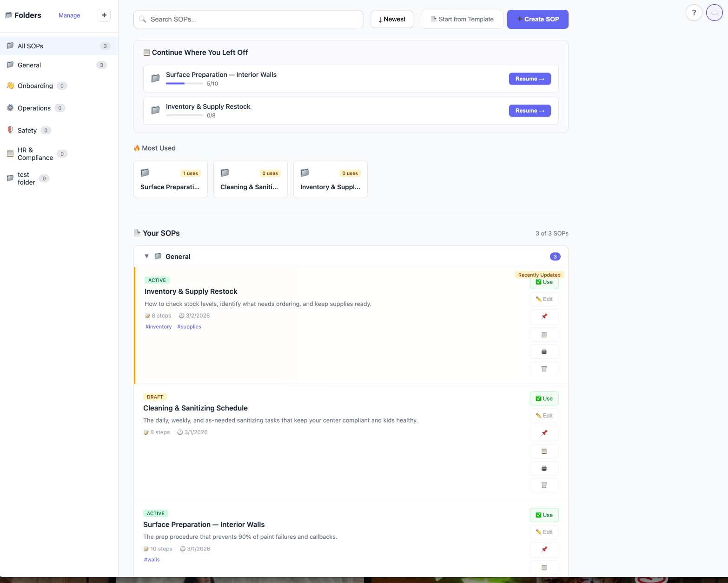Delete the Cleaning & Sanitizing Schedule SOP
The width and height of the screenshot is (728, 583).
point(544,485)
